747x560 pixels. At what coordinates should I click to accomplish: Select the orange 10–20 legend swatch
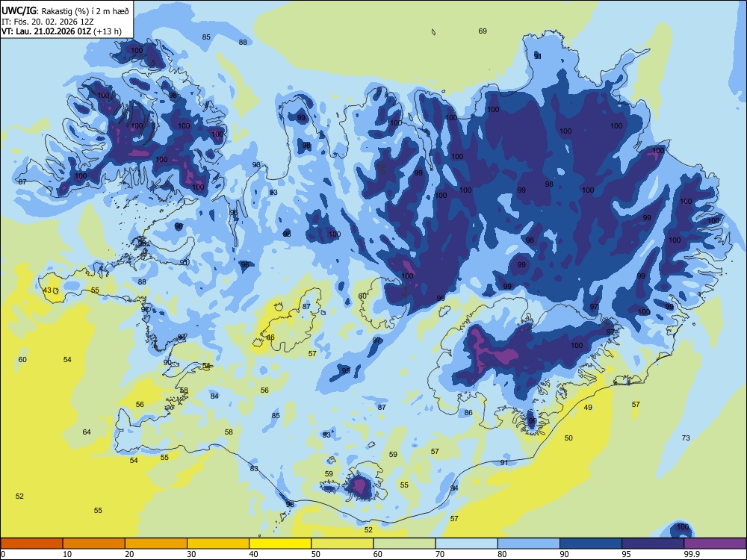point(94,544)
